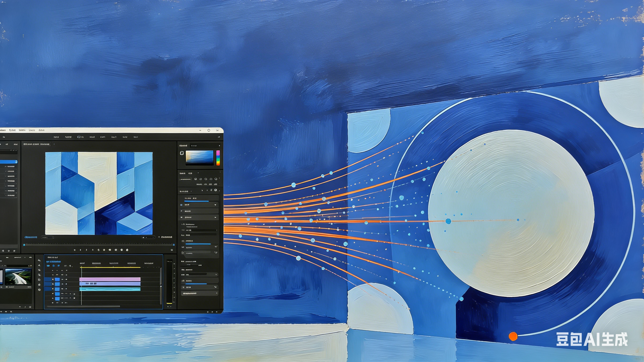The height and width of the screenshot is (362, 644).
Task: Toggle the blue track square beside teal clip
Action: tap(57, 289)
